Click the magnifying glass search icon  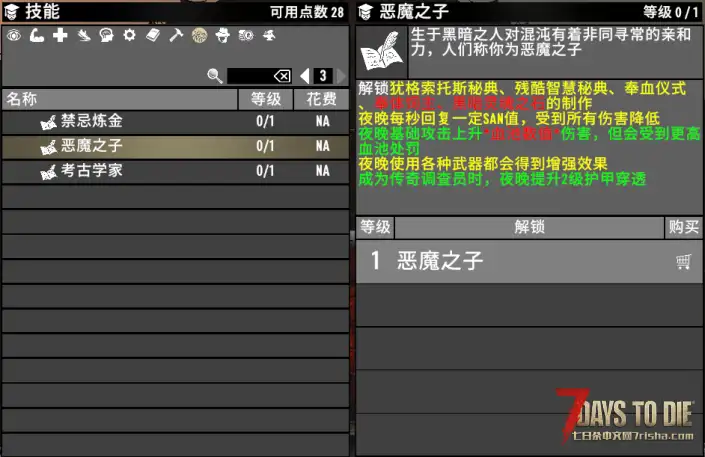tap(215, 76)
